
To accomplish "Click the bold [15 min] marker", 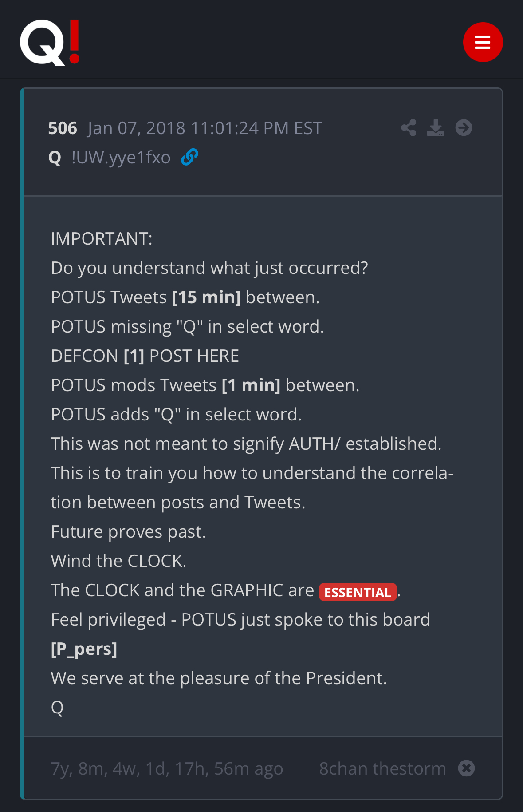I will coord(206,297).
